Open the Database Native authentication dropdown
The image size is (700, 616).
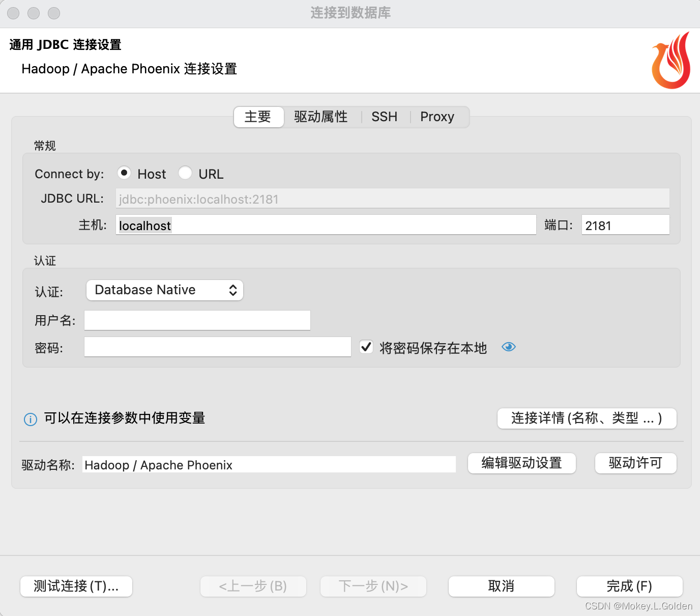coord(164,290)
